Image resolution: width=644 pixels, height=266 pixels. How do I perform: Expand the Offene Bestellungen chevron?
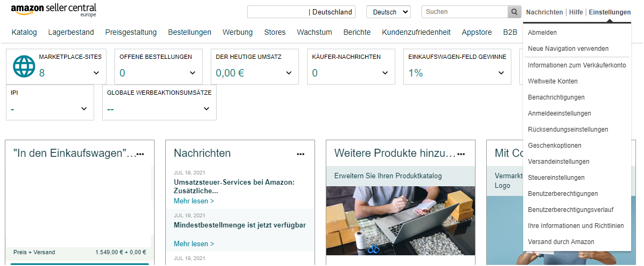pyautogui.click(x=193, y=73)
